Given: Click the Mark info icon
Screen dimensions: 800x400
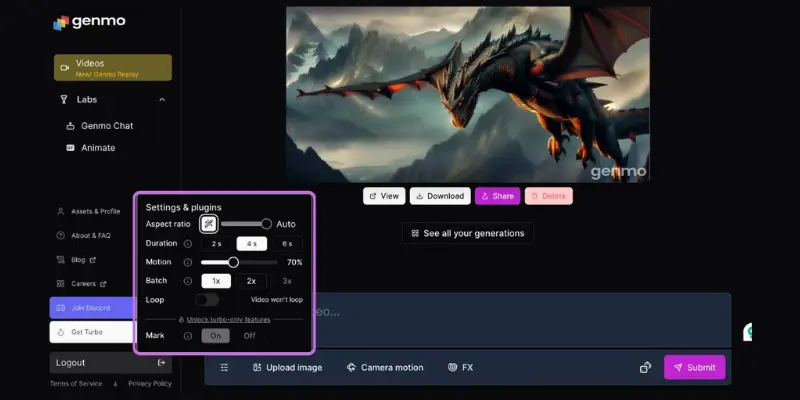Looking at the screenshot, I should coord(188,336).
